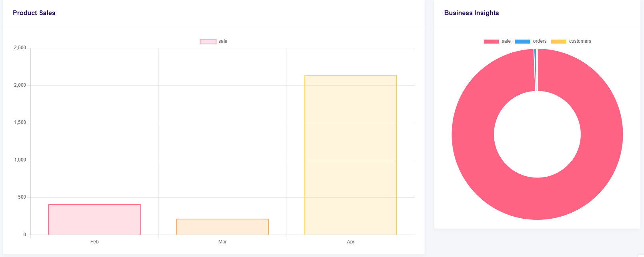Click the 1,000 y-axis tick label
The width and height of the screenshot is (644, 257).
(20, 160)
